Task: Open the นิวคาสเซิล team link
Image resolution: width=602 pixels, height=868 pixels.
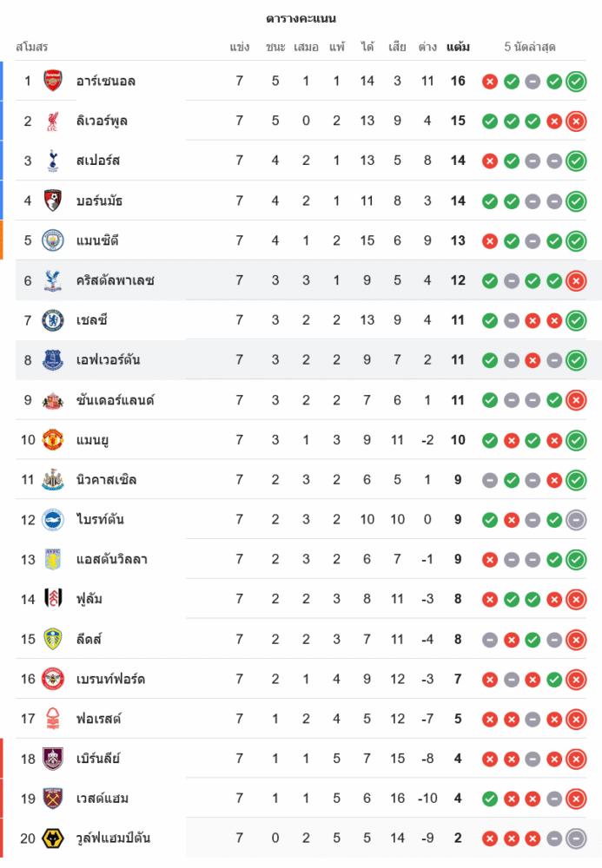Action: tap(106, 480)
